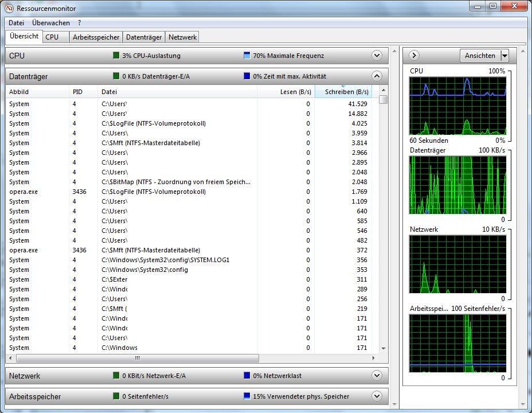Click horizontal scrollbar right arrow
The image size is (532, 413).
(374, 358)
